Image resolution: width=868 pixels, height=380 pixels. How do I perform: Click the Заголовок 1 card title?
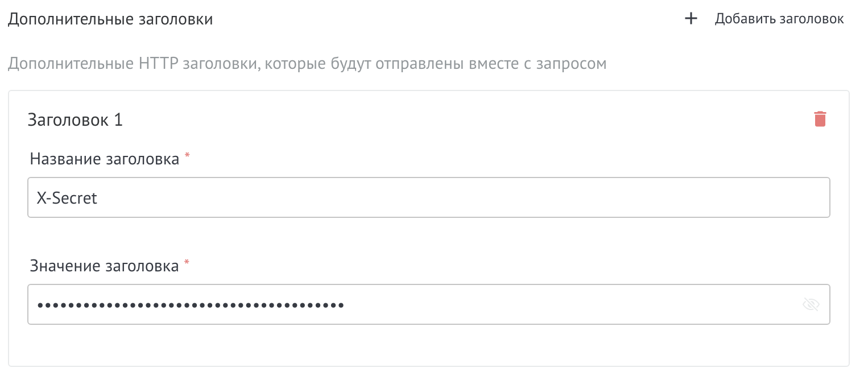[x=75, y=119]
